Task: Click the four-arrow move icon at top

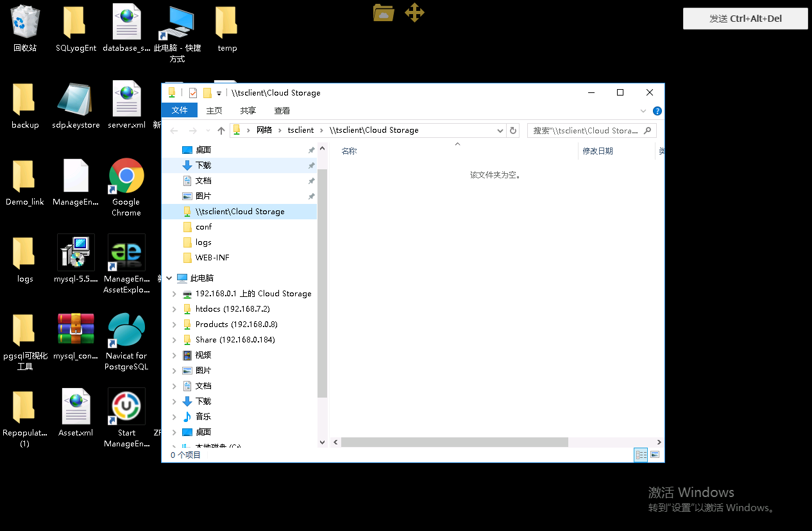Action: [x=414, y=12]
